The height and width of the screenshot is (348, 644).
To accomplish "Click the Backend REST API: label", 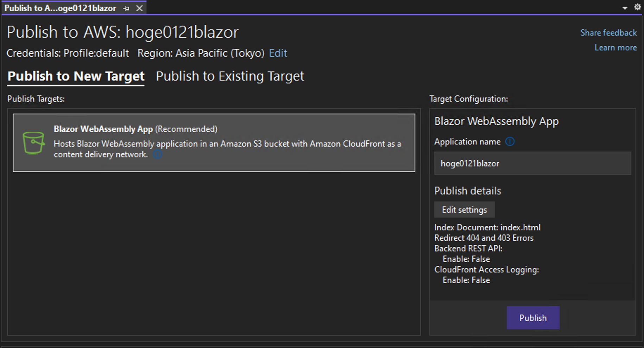I will click(x=468, y=249).
